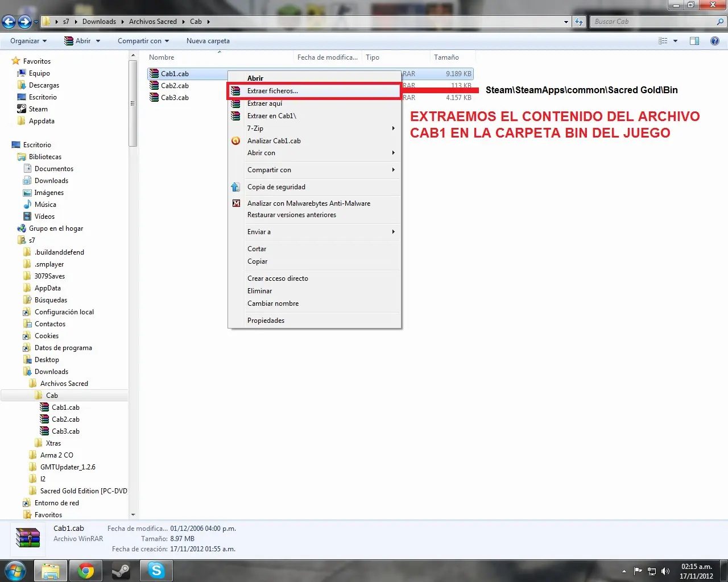Select the Documentos library

(x=54, y=169)
